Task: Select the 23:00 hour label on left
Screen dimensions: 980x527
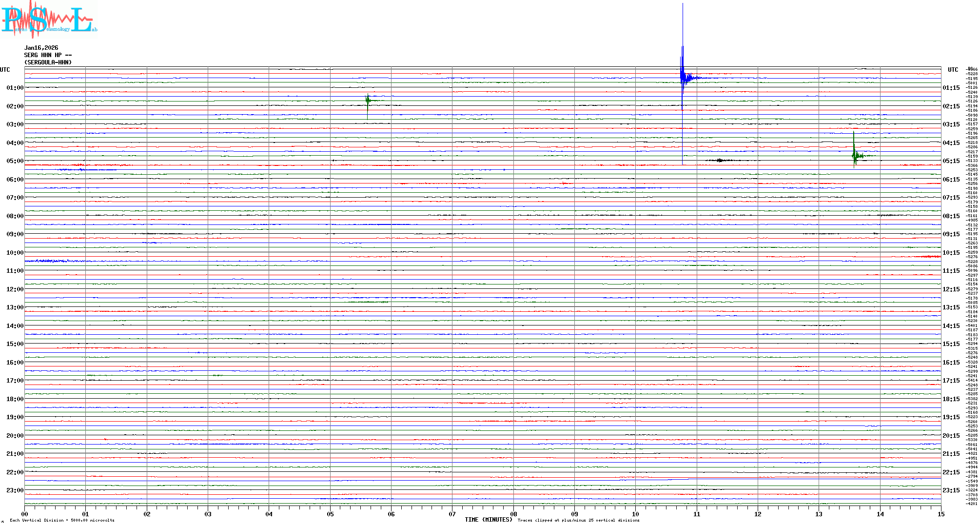Action: coord(15,490)
